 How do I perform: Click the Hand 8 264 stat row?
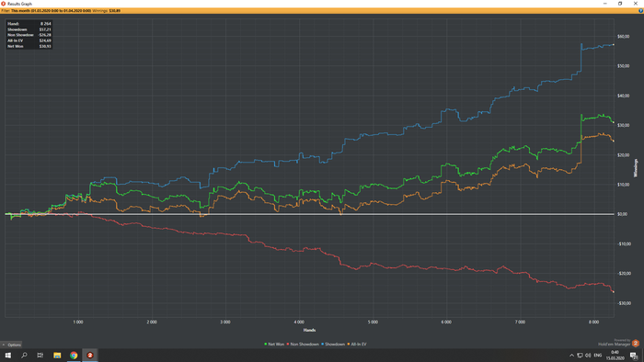[29, 24]
